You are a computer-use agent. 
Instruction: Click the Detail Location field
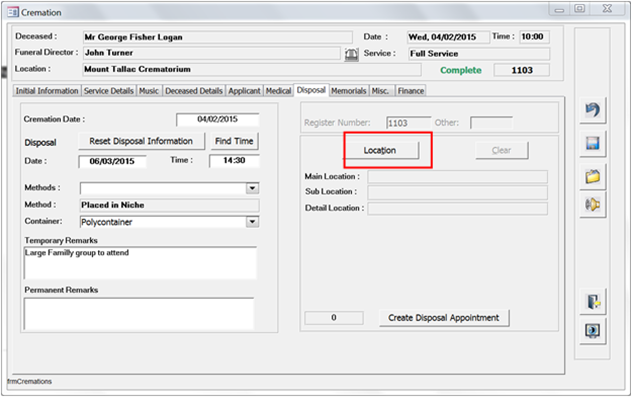click(458, 208)
